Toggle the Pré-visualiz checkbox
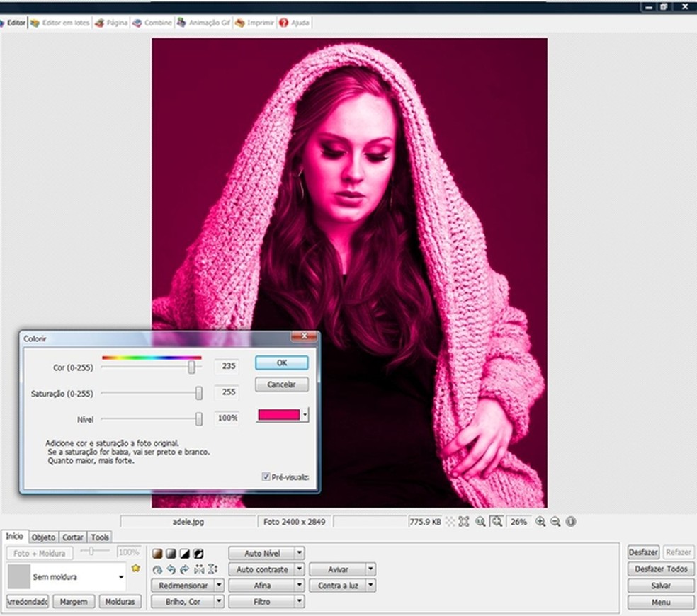This screenshot has width=697, height=616. point(266,477)
